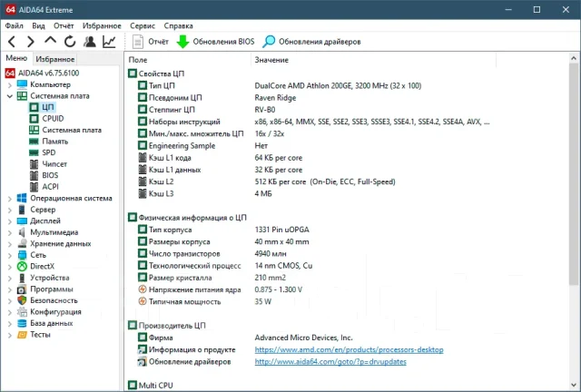Viewport: 581px width, 392px height.
Task: Open the Файл menu
Action: [15, 26]
